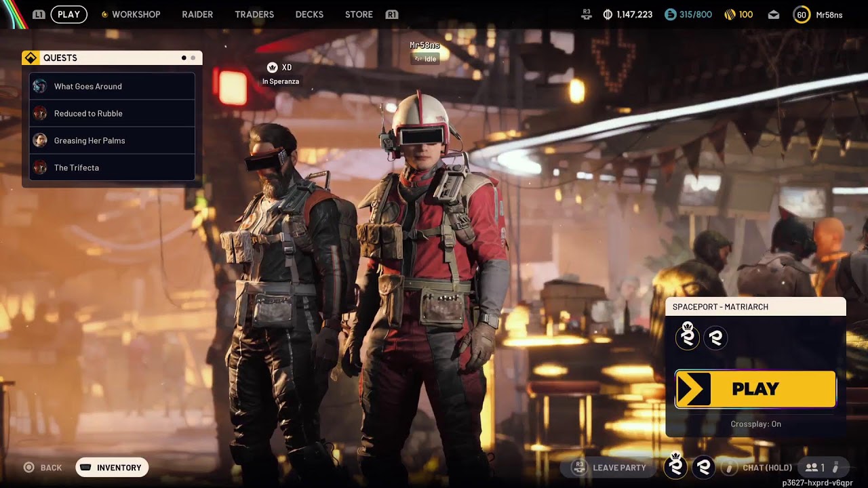Open the Reduced to Rubble quest
The width and height of the screenshot is (868, 488).
click(112, 113)
